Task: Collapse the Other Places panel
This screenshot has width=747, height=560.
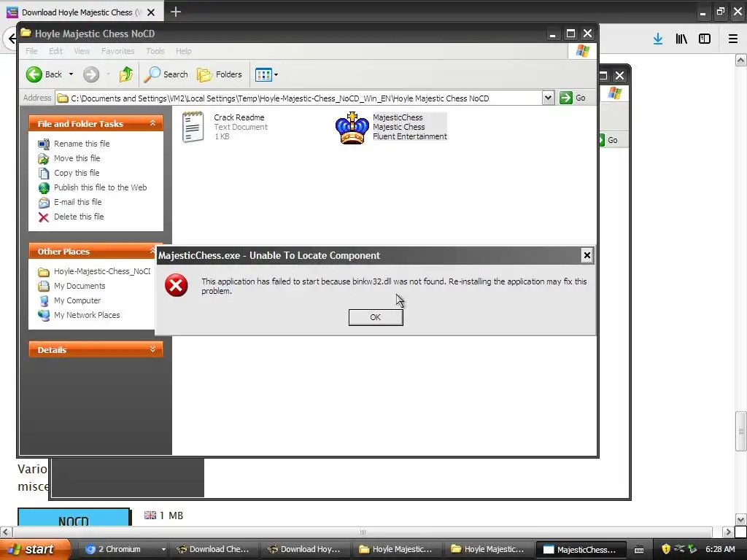Action: pos(152,251)
